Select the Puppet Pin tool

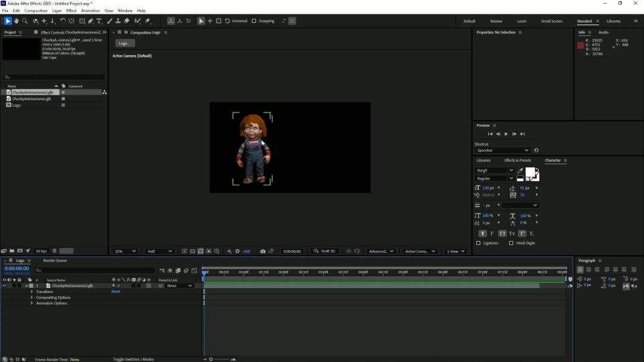point(148,21)
